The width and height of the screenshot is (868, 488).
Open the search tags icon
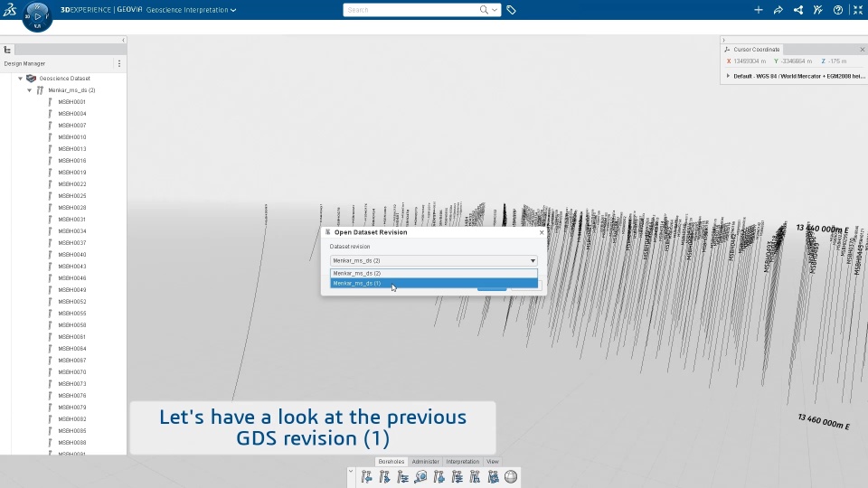511,10
